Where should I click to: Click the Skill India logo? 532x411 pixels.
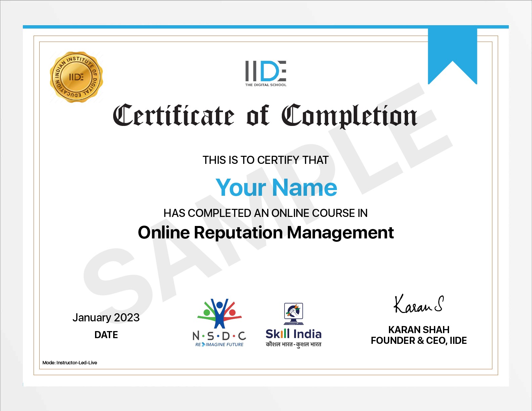tap(294, 325)
